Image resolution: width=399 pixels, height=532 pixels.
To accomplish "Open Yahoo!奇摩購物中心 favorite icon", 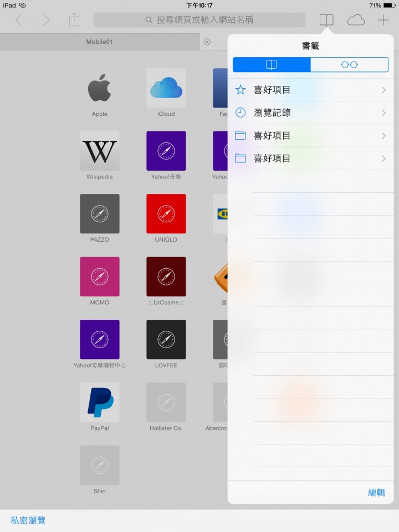I will pos(99,339).
